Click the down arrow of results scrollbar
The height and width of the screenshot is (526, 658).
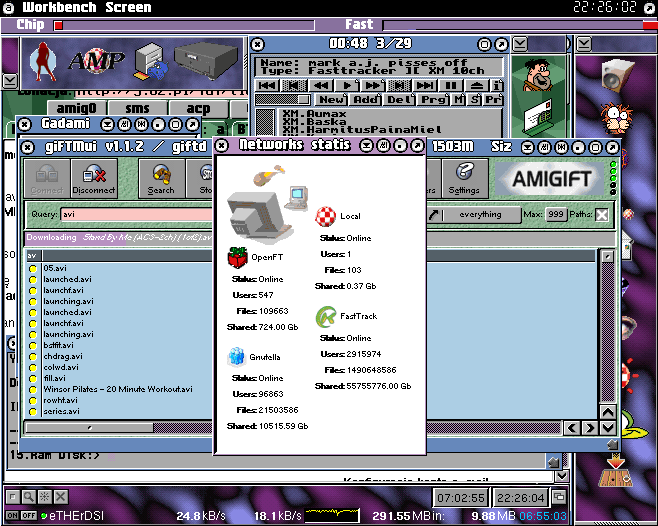608,428
